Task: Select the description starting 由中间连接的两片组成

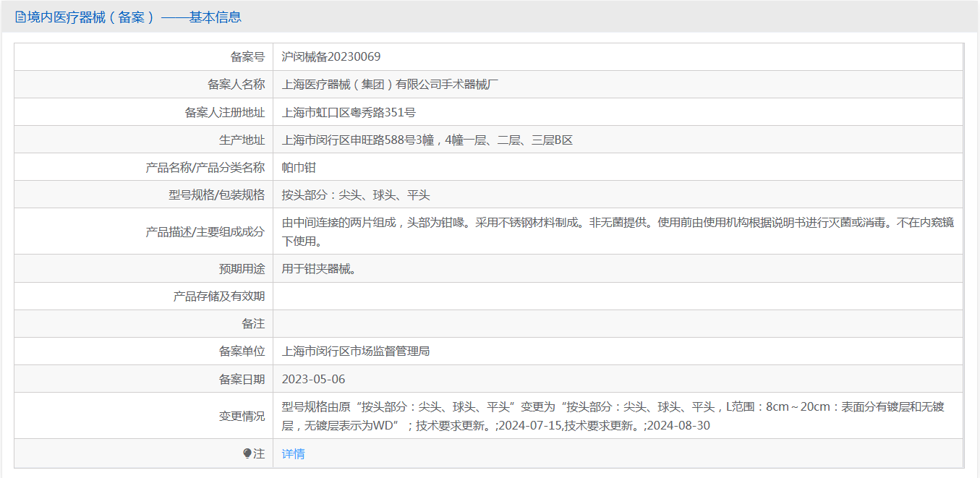Action: tap(618, 232)
